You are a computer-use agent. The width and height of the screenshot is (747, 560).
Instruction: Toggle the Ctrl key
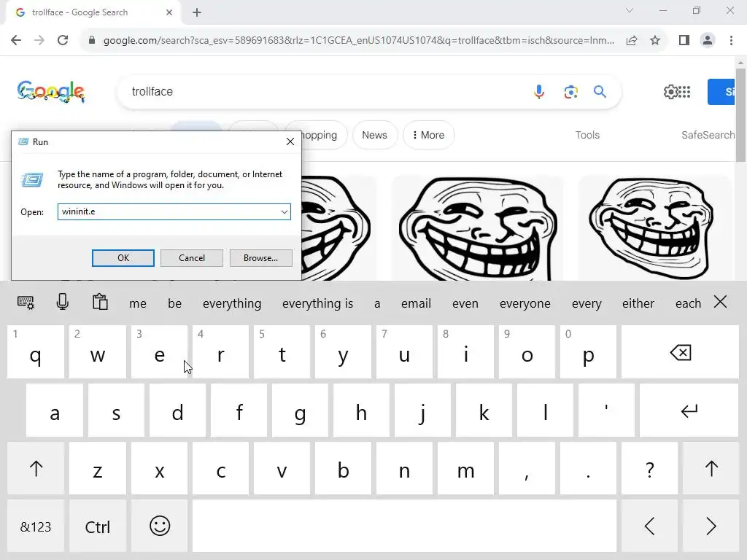pos(98,526)
